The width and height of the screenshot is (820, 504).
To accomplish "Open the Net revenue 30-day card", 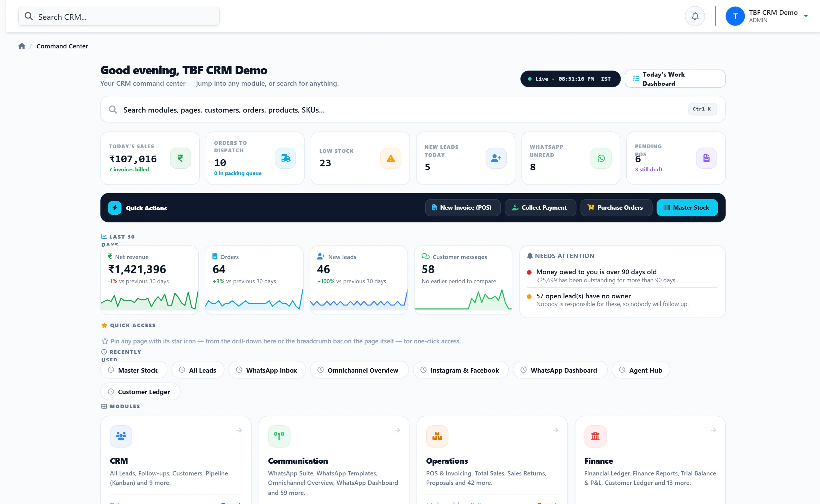I will click(x=149, y=280).
